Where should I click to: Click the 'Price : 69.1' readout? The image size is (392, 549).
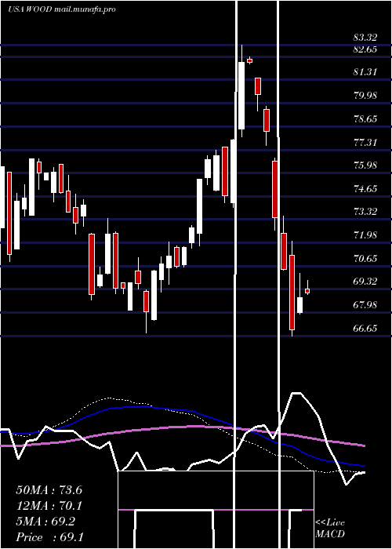49,537
